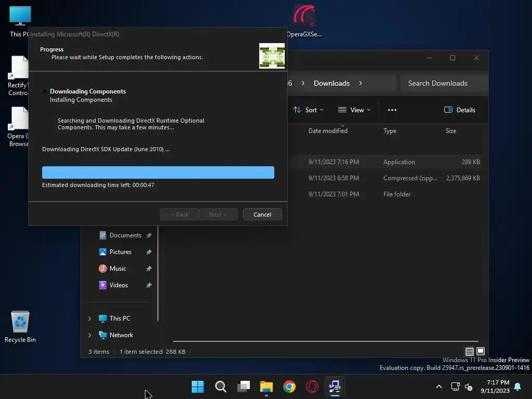Click the DirectX installer taskbar icon
This screenshot has height=399, width=532.
(335, 387)
